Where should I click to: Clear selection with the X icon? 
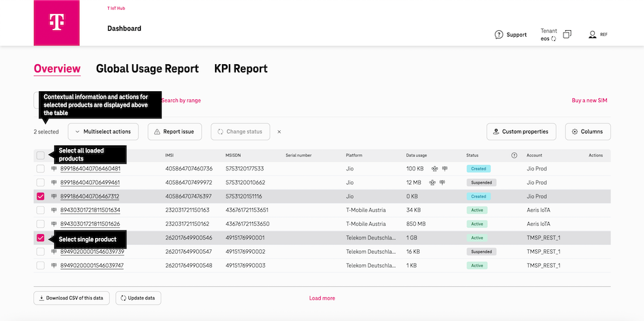click(x=279, y=132)
